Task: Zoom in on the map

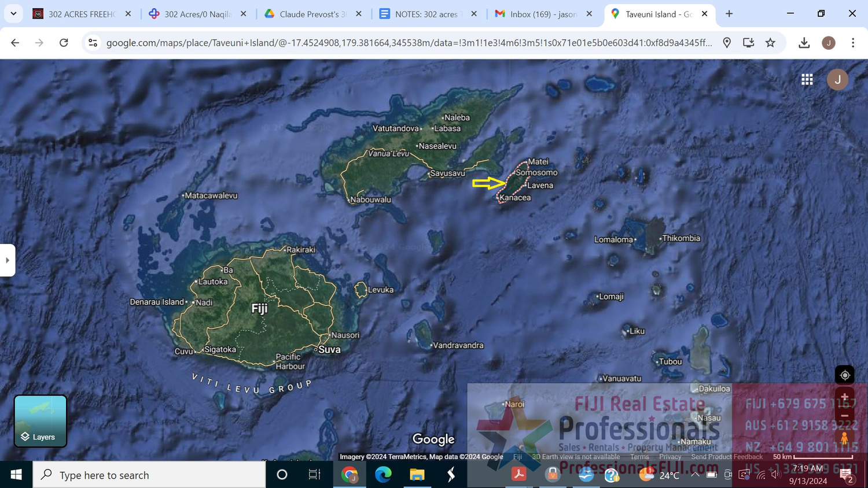Action: tap(844, 397)
